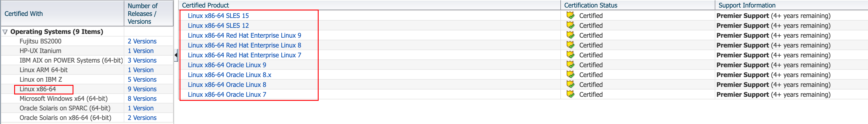Viewport: 868px width, 124px height.
Task: Sort by Support Information column header
Action: (747, 5)
